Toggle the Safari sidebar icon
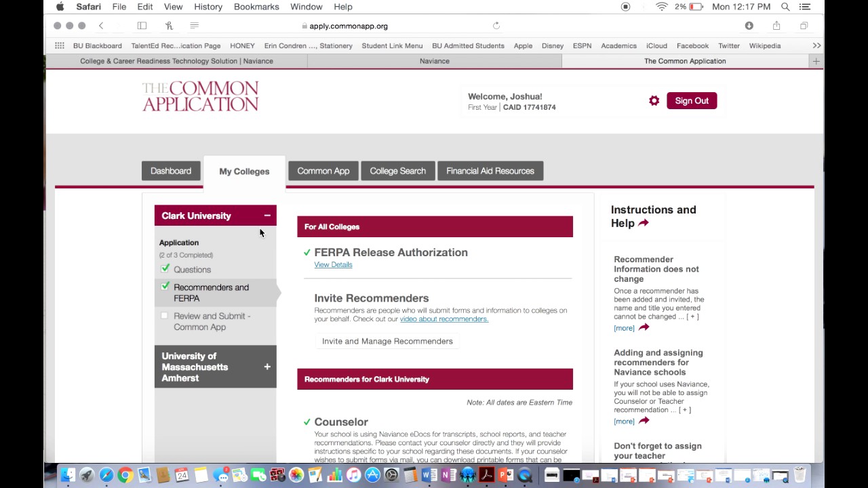The image size is (868, 488). [142, 26]
